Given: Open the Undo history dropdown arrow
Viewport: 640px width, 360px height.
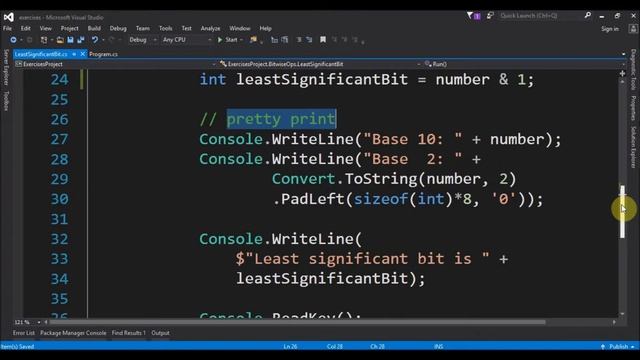Looking at the screenshot, I should coord(103,40).
